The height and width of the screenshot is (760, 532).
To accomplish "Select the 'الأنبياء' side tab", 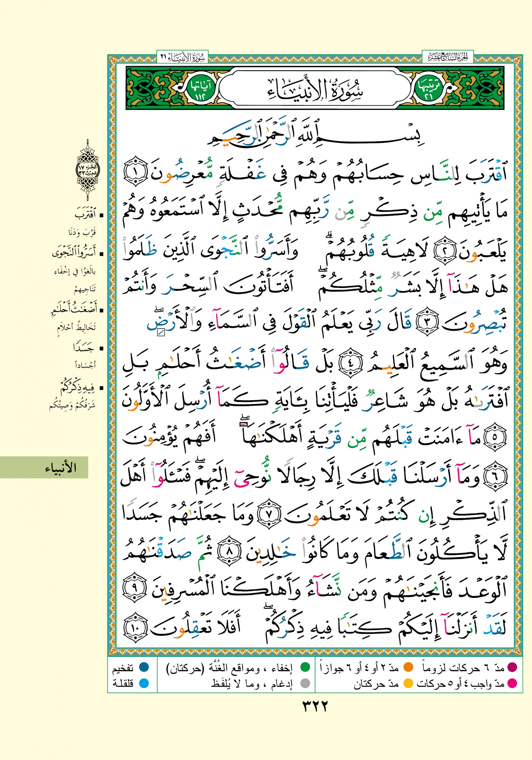I will (x=61, y=468).
